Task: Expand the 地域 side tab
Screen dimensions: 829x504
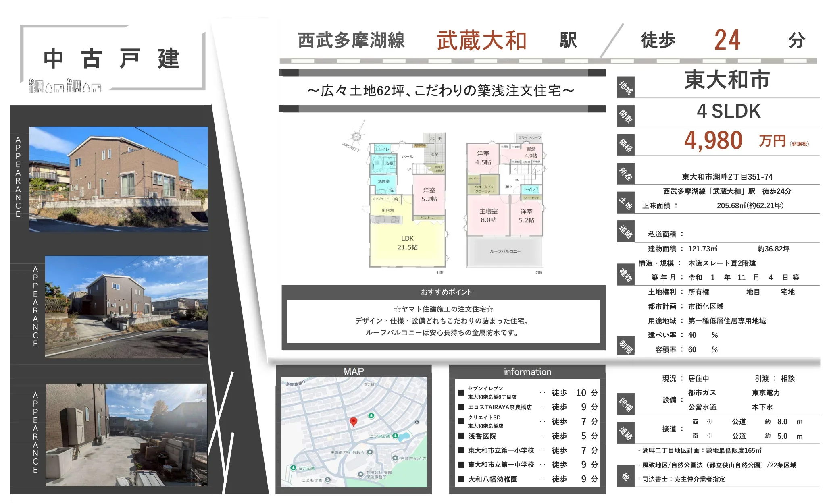Action: pos(627,86)
